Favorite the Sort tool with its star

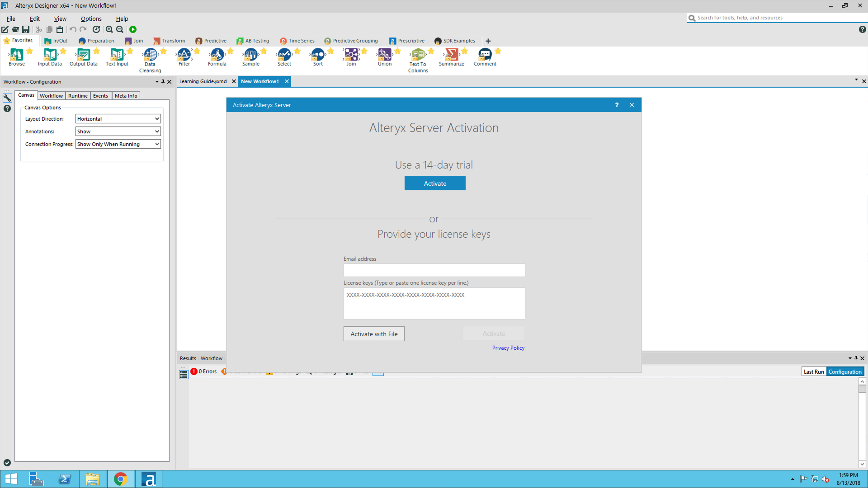(329, 51)
